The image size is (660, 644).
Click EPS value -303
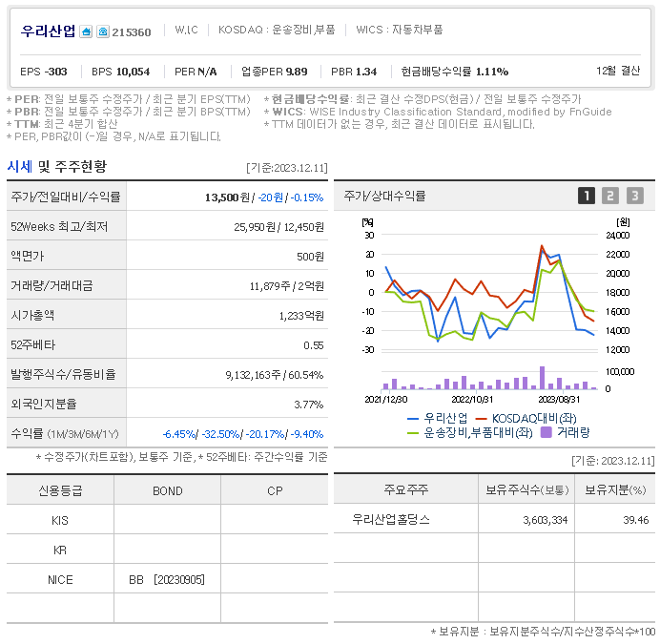tap(55, 72)
